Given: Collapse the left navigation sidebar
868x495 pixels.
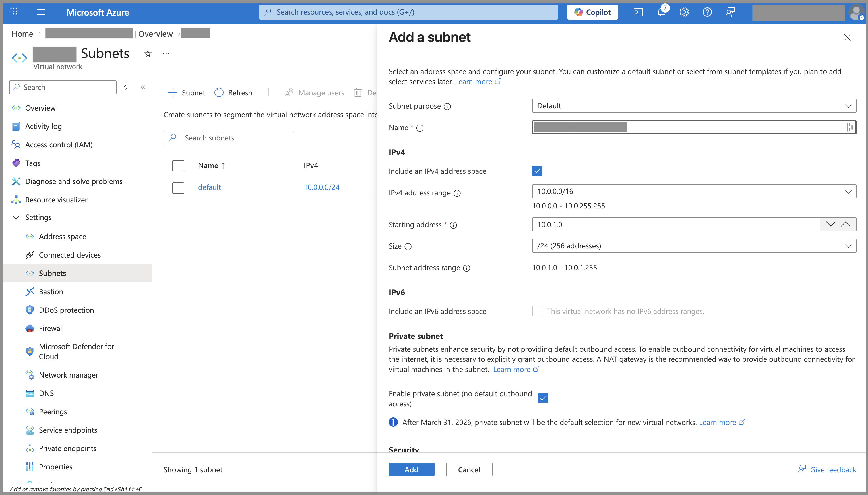Looking at the screenshot, I should point(143,87).
